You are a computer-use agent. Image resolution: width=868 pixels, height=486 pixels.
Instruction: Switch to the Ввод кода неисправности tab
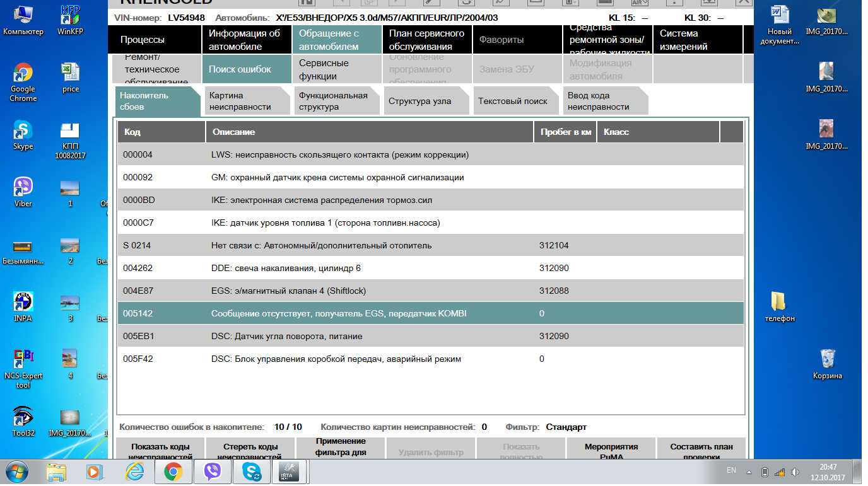[606, 101]
